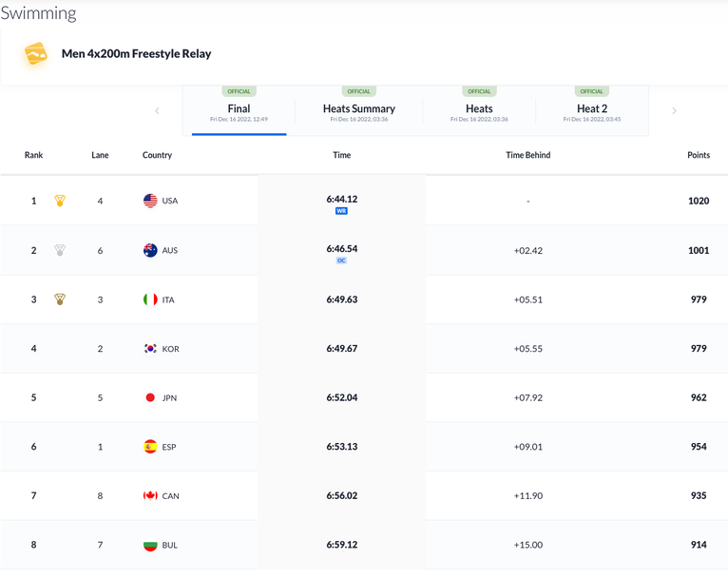
Task: Click the Spain flag icon
Action: click(150, 447)
